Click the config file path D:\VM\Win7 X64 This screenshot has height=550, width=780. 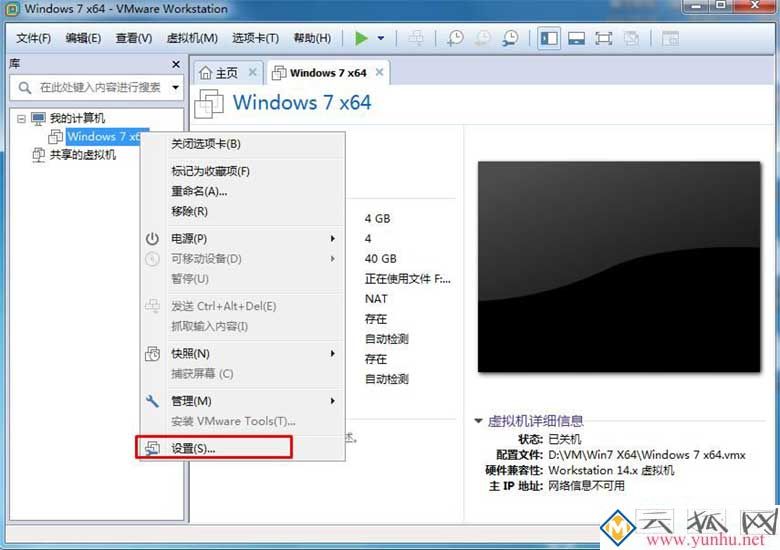click(x=647, y=455)
